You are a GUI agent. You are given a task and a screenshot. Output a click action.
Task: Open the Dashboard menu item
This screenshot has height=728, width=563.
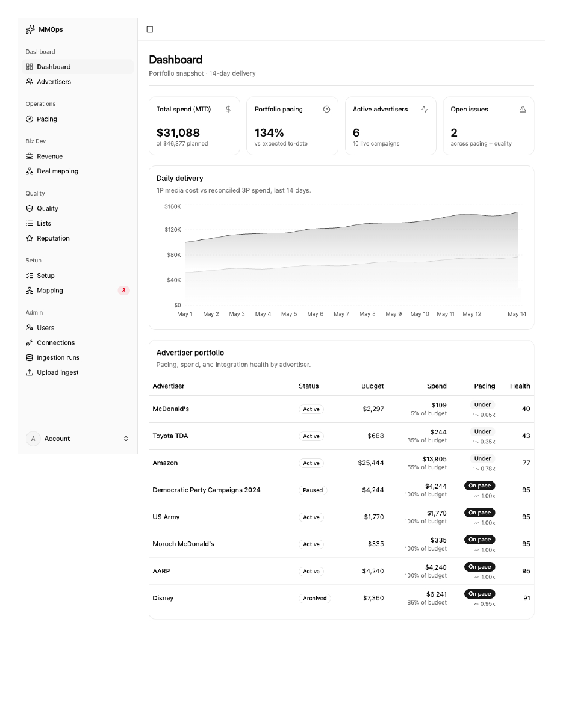(78, 67)
